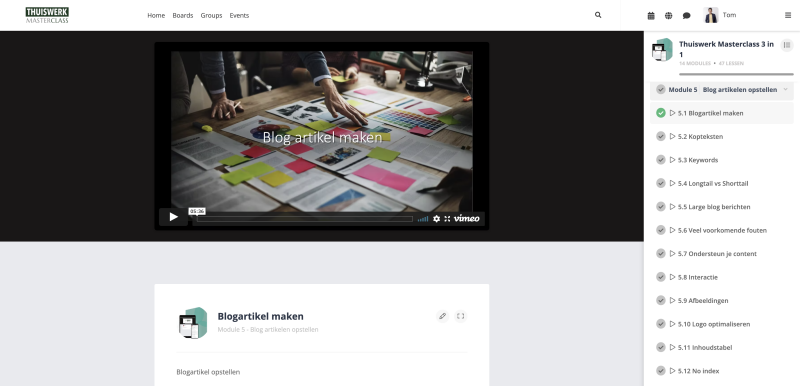The width and height of the screenshot is (800, 386).
Task: Click the Module 5 Blog artikelen opstellen header
Action: pyautogui.click(x=722, y=90)
